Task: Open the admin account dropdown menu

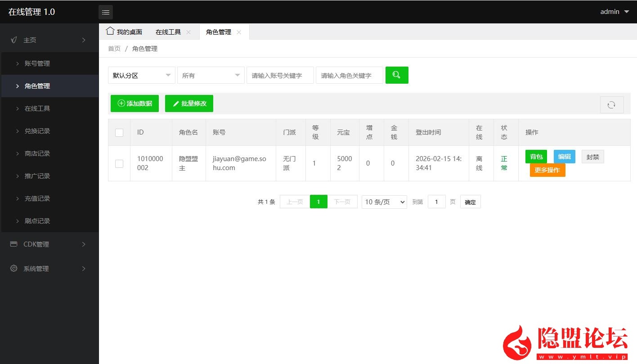Action: (614, 12)
